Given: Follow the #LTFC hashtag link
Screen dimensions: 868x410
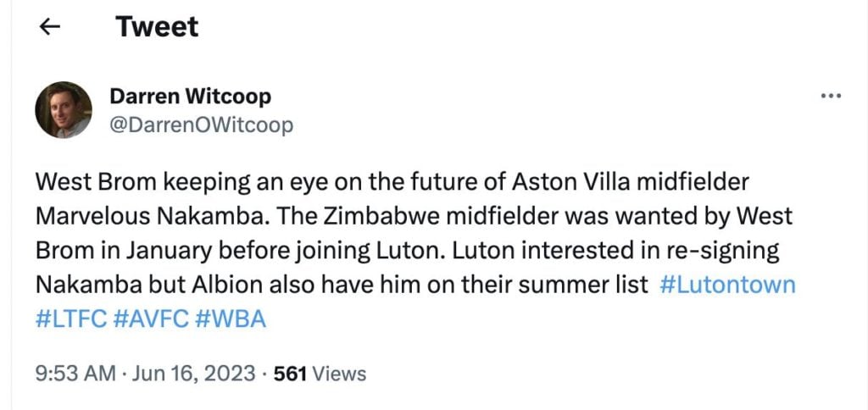Looking at the screenshot, I should (71, 319).
